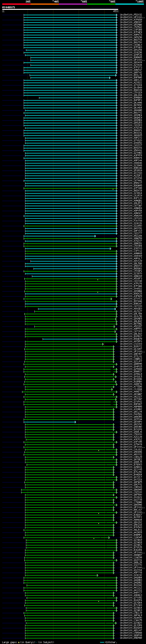Select the UniRef100_B9T4A6 label
Screen dimensions: 146x644
(131, 301)
